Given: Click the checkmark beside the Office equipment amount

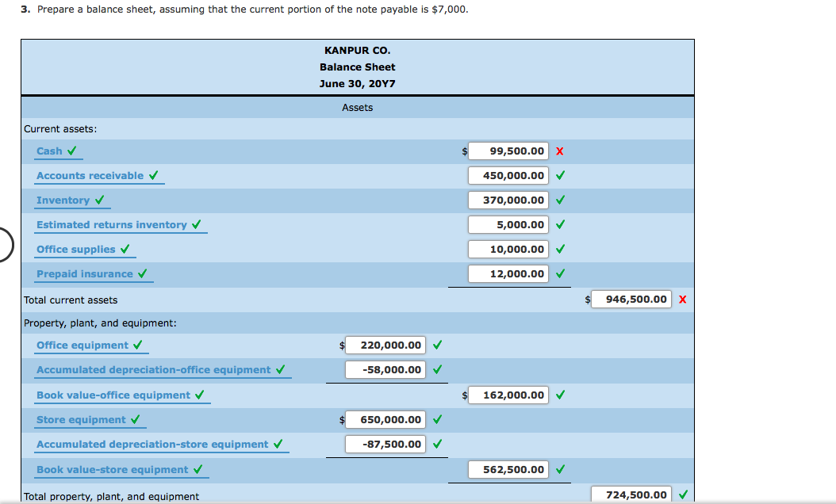Looking at the screenshot, I should [437, 345].
